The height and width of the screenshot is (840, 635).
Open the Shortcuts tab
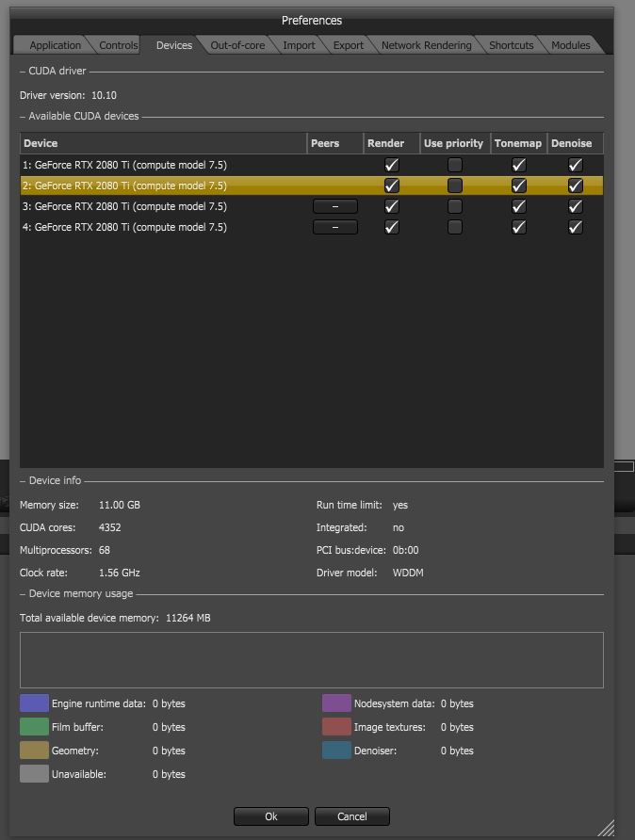click(511, 45)
